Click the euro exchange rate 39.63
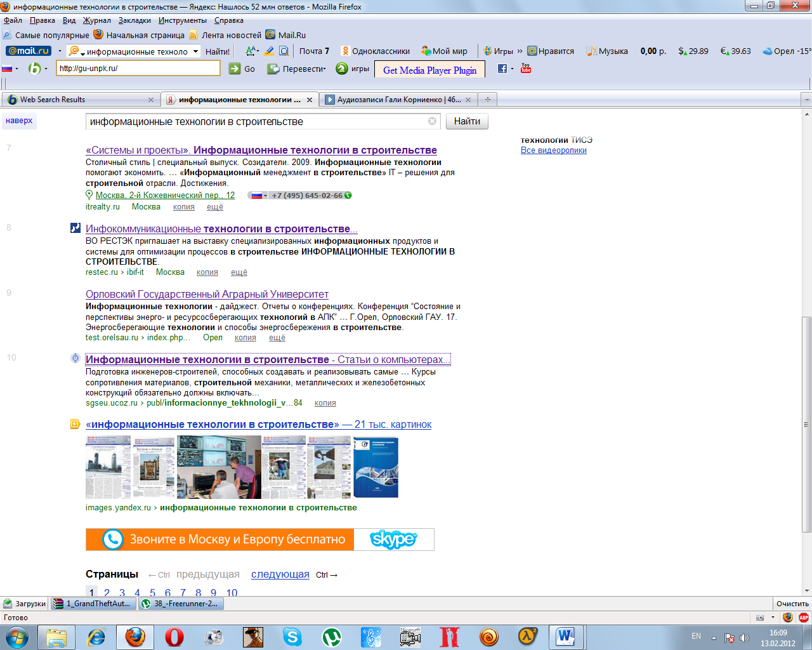 pyautogui.click(x=736, y=51)
